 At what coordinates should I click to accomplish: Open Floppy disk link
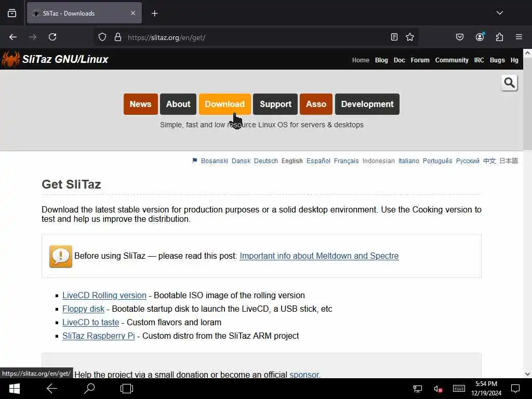pyautogui.click(x=83, y=309)
